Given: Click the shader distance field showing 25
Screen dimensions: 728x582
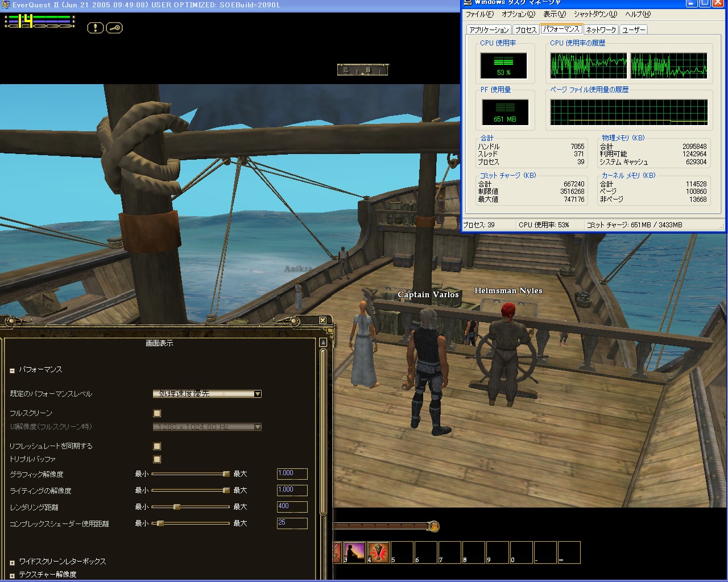Looking at the screenshot, I should coord(292,523).
